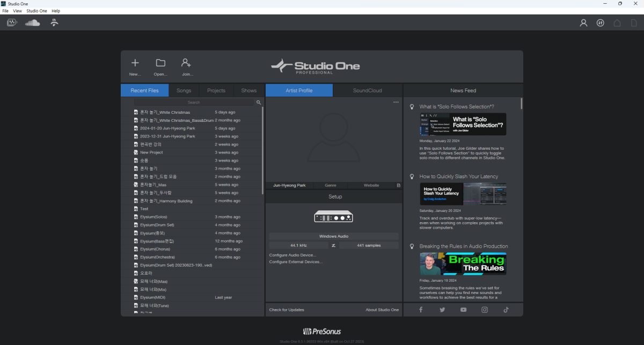Open the TikTok icon in news footer
Screen dimensions: 644x345
506,310
